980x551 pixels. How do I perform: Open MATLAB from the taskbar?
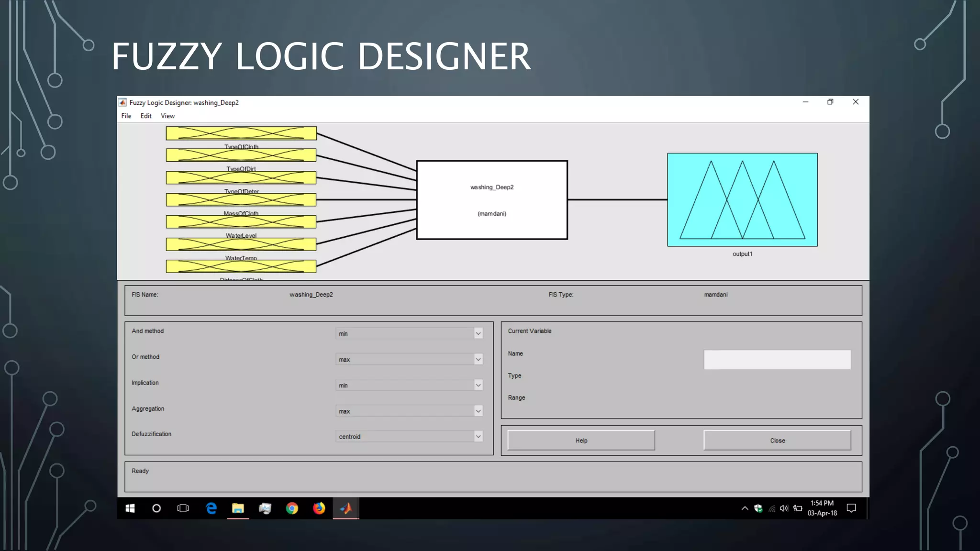tap(346, 508)
